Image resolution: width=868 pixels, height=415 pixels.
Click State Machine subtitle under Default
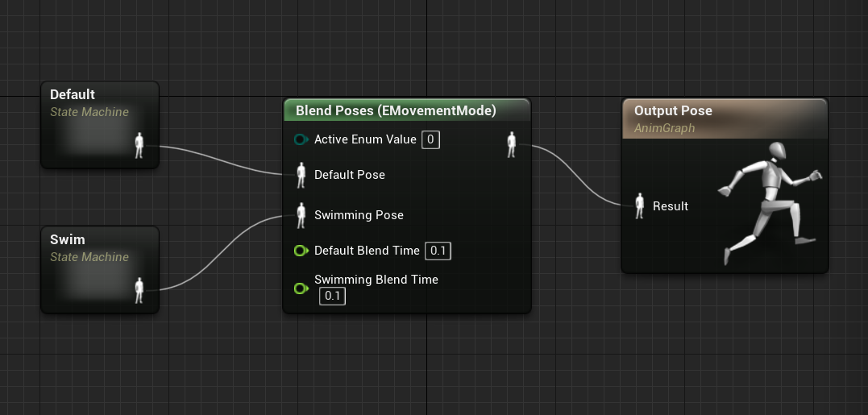pos(89,112)
